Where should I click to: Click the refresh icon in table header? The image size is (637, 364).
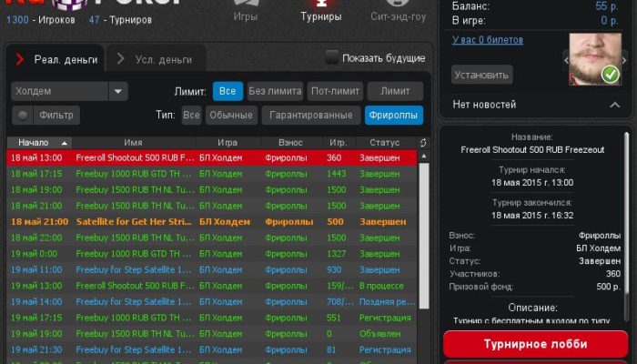coord(422,143)
